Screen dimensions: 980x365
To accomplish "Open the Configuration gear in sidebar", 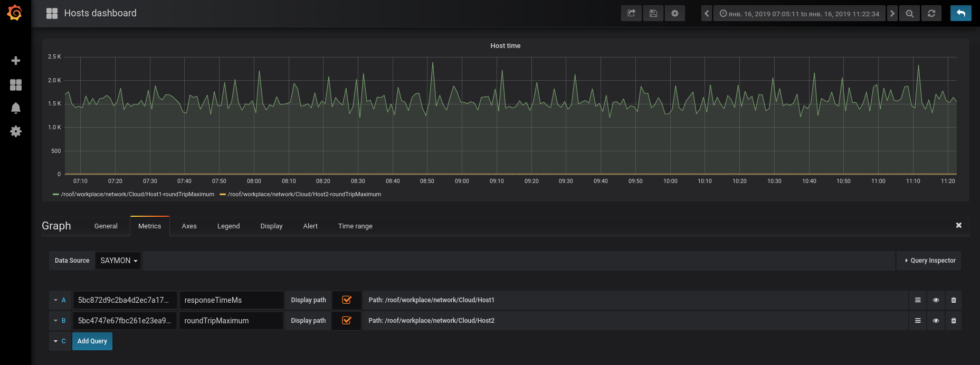I will coord(16,131).
